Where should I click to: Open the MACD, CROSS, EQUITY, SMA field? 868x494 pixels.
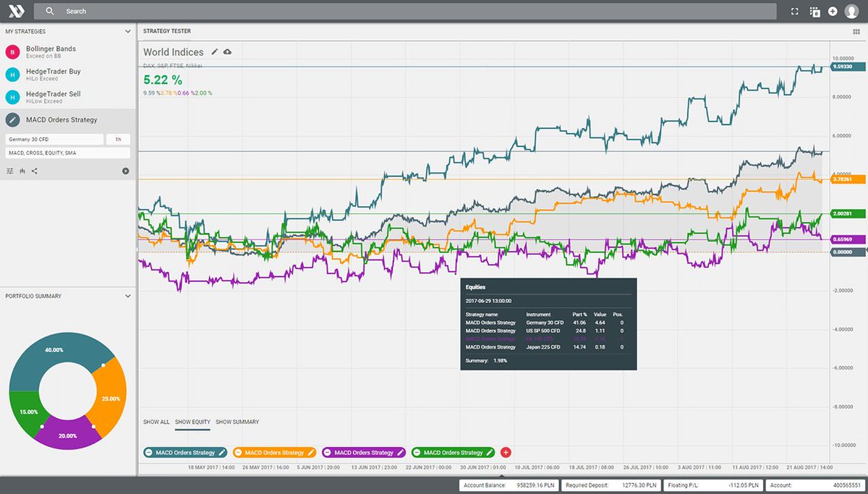click(67, 153)
